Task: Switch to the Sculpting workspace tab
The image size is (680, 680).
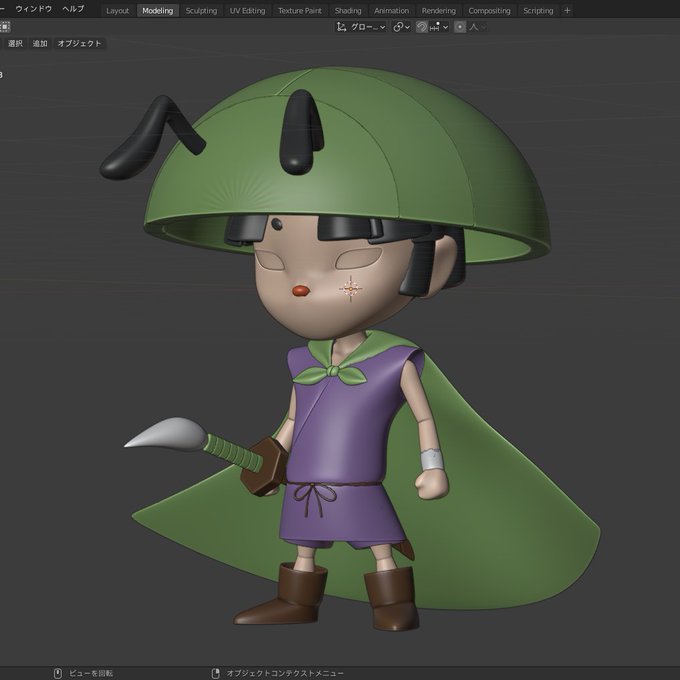Action: click(201, 10)
